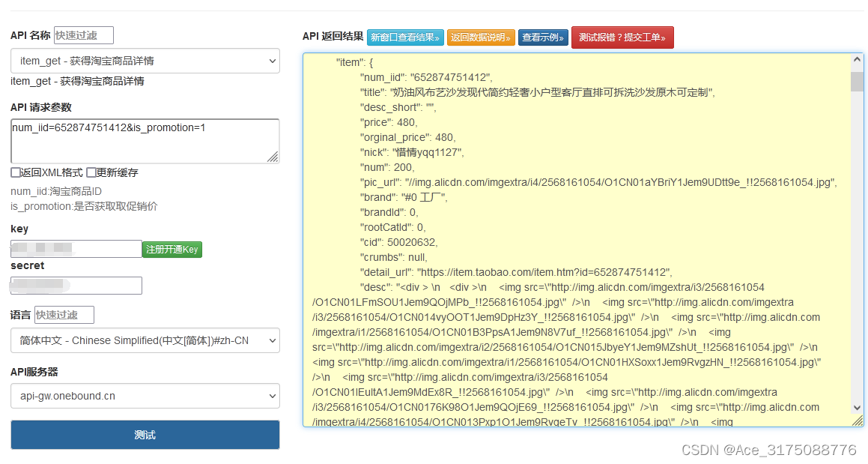Viewport: 868px width, 464px height.
Task: Click the "num_iid": "652874751412" line
Action: 426,77
